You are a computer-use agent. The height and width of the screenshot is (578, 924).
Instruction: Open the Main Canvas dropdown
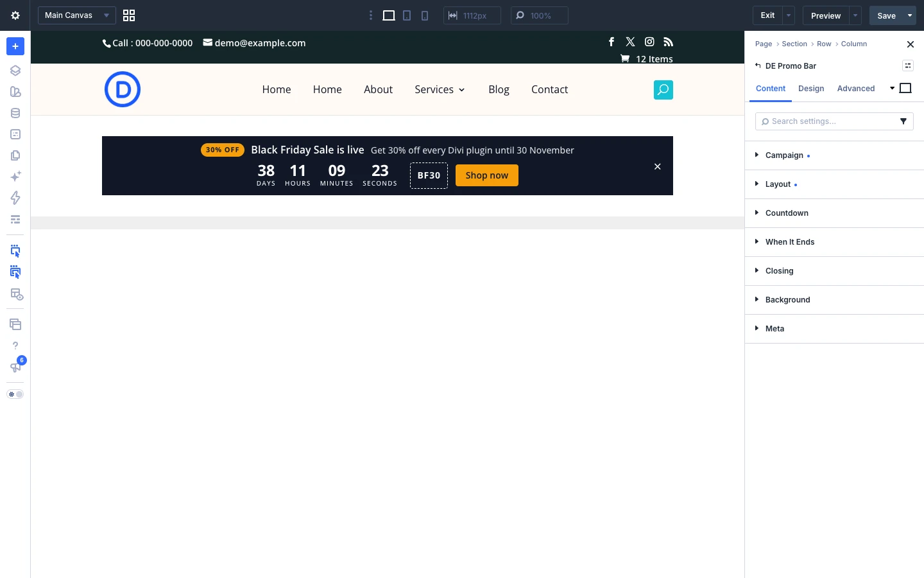pyautogui.click(x=77, y=15)
